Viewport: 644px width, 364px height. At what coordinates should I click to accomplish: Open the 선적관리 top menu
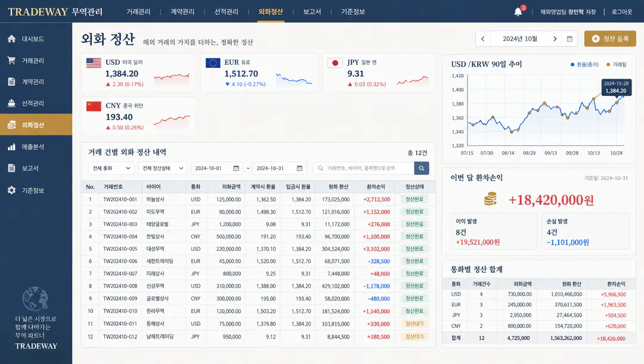[x=227, y=11]
